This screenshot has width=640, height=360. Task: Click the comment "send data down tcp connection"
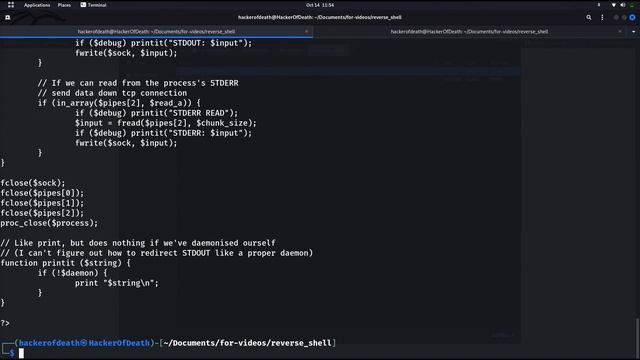112,93
